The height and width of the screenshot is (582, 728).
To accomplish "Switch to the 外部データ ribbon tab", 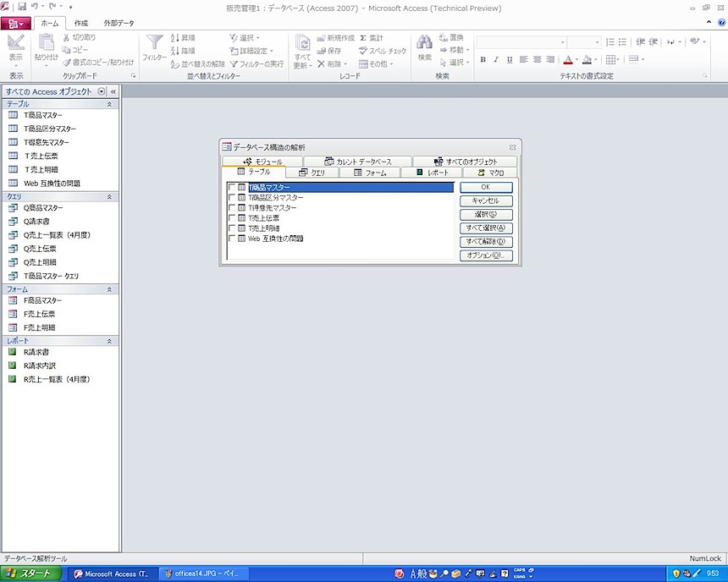I will (119, 23).
